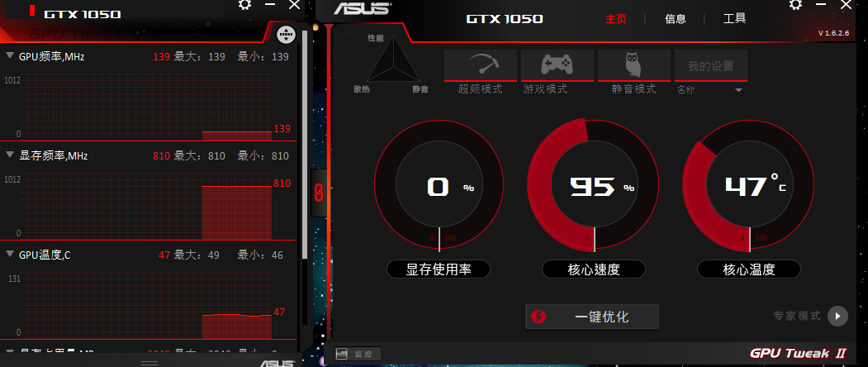Collapse the 显存频率 graph section

[9, 155]
